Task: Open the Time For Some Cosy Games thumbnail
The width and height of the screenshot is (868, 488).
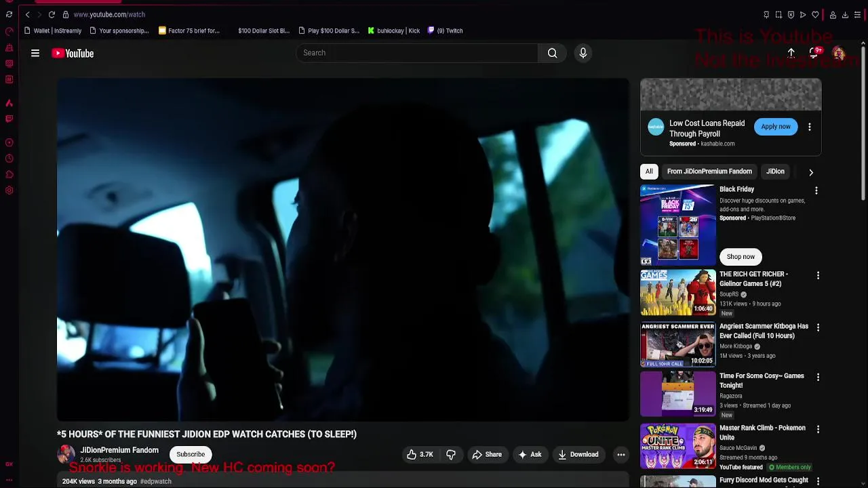Action: click(678, 394)
